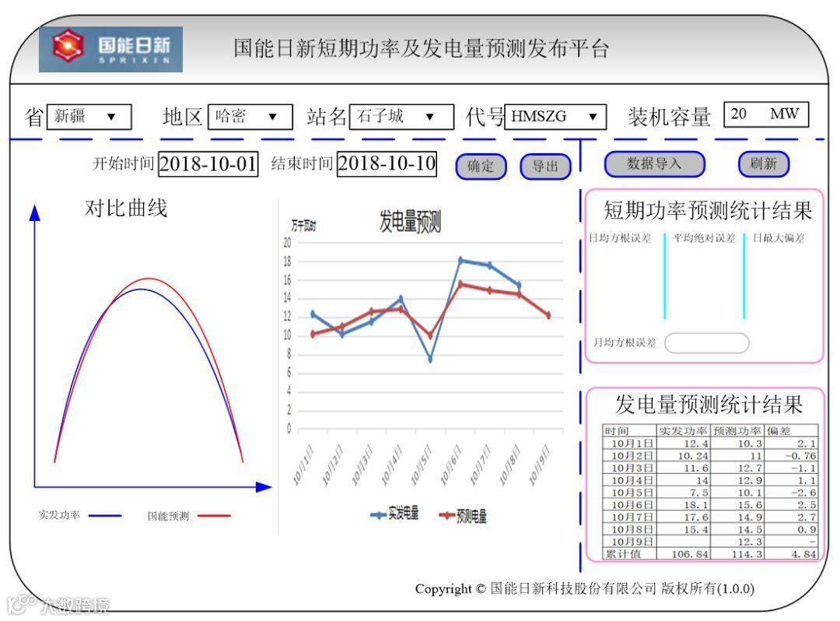The image size is (840, 621).
Task: Click the 实发功率 table column header
Action: 684,430
